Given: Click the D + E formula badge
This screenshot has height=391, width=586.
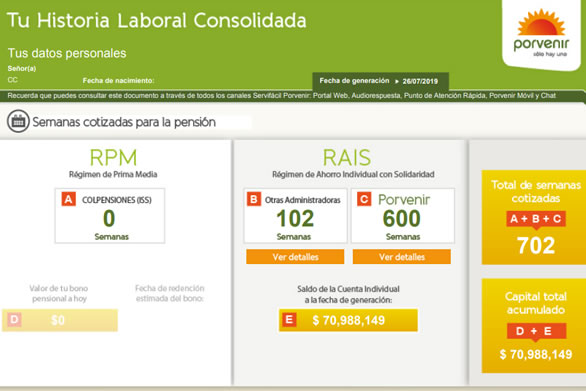Looking at the screenshot, I should pos(536,331).
